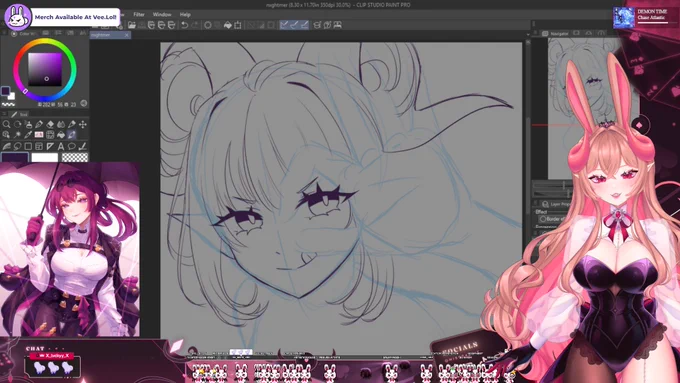Select the Auto select magic wand tool
This screenshot has height=383, width=680.
17,135
